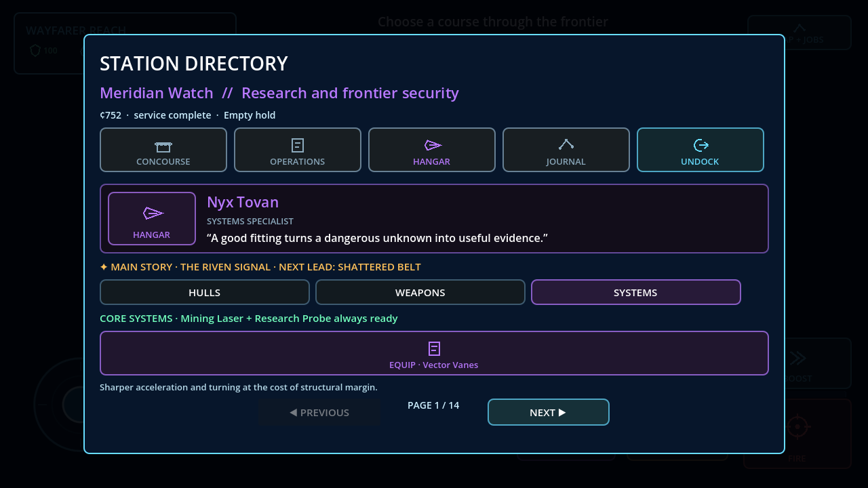The width and height of the screenshot is (868, 488).
Task: Click the Vector Vanes description text
Action: click(x=239, y=388)
